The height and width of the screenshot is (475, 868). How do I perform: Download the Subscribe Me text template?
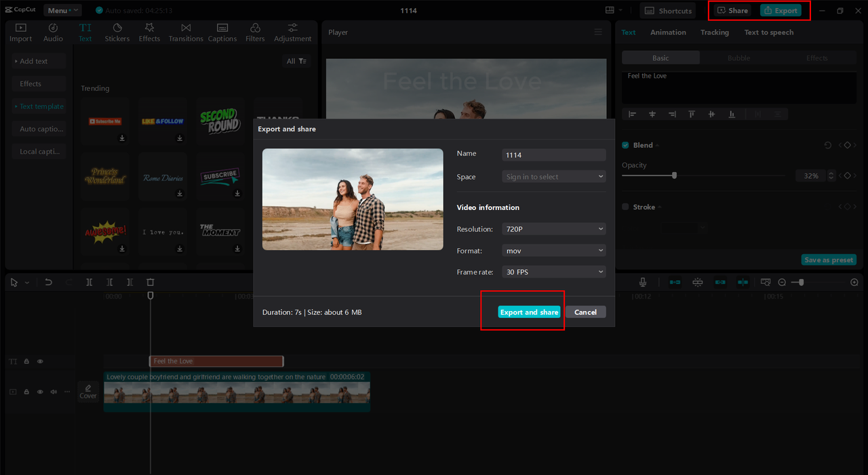click(x=122, y=138)
